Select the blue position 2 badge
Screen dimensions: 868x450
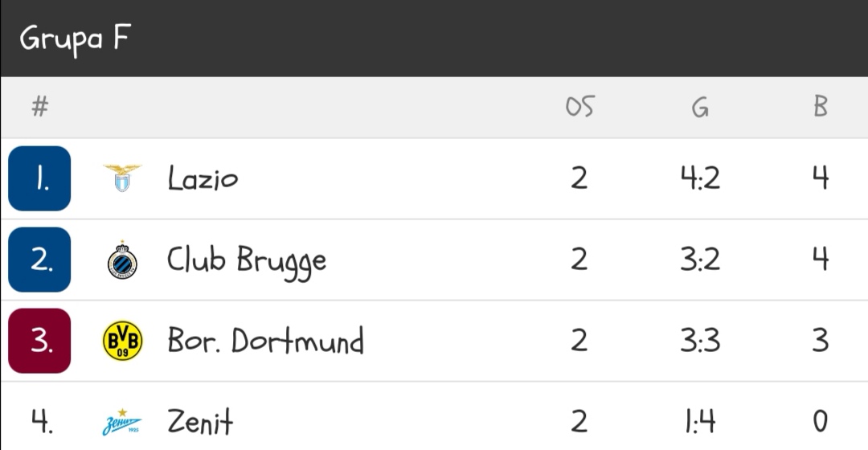[39, 260]
